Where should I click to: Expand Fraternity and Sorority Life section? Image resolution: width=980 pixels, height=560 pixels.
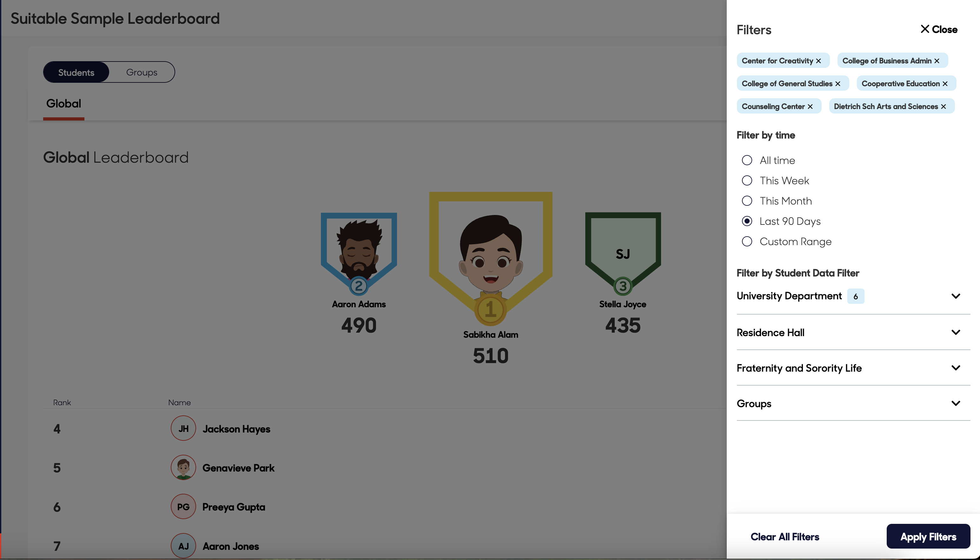pos(955,368)
